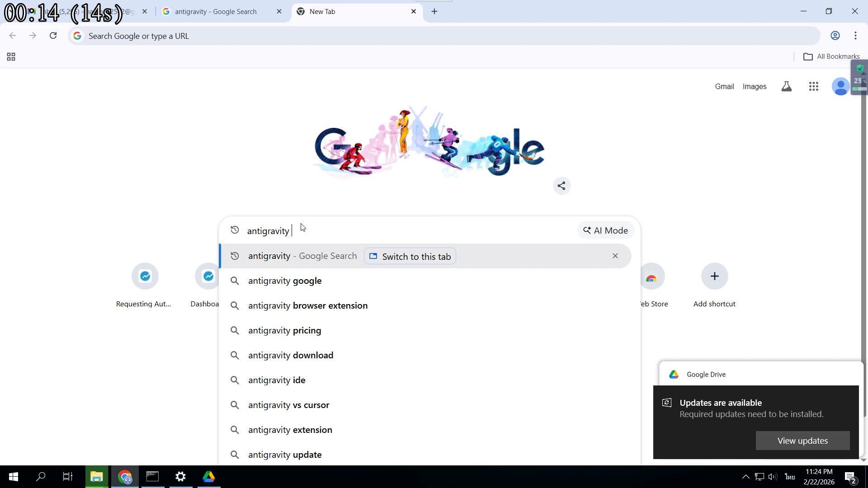Image resolution: width=868 pixels, height=488 pixels.
Task: Open All Bookmarks via the folder icon
Action: (x=809, y=56)
